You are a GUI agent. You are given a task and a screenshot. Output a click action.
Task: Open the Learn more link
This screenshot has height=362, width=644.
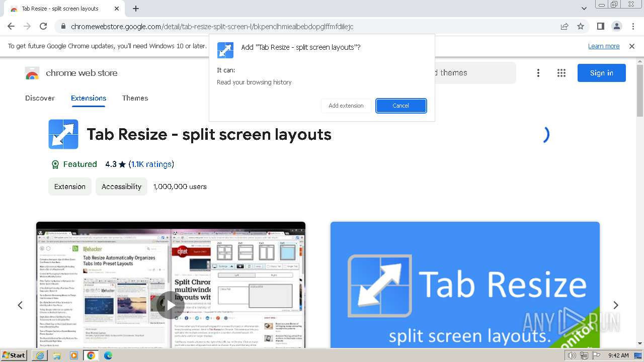(x=604, y=46)
